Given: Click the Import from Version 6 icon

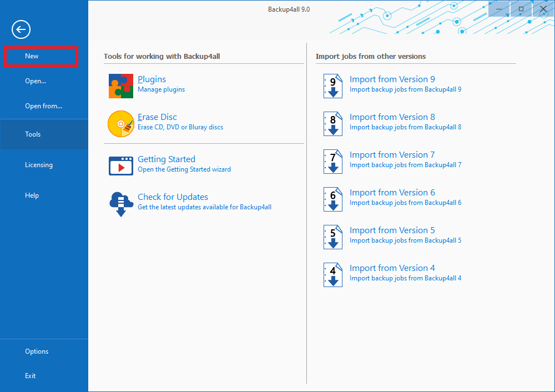Looking at the screenshot, I should (x=332, y=199).
